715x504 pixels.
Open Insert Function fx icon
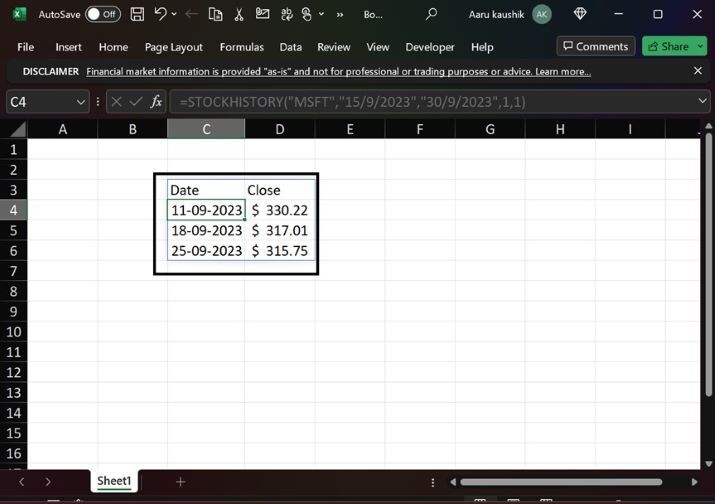point(156,101)
